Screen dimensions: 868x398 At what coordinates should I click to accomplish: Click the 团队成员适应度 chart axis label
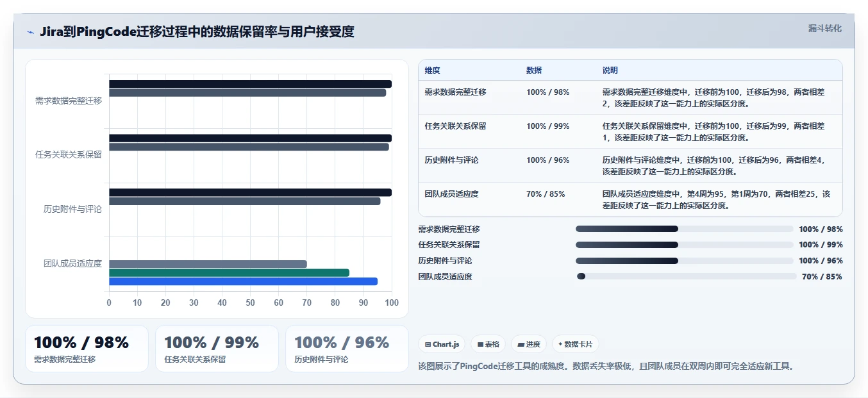(72, 263)
